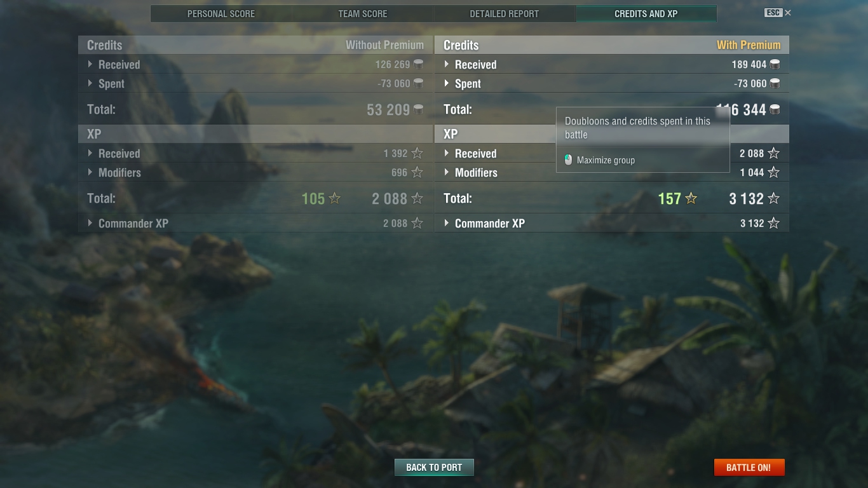Return with the Back to Port button

pyautogui.click(x=434, y=467)
